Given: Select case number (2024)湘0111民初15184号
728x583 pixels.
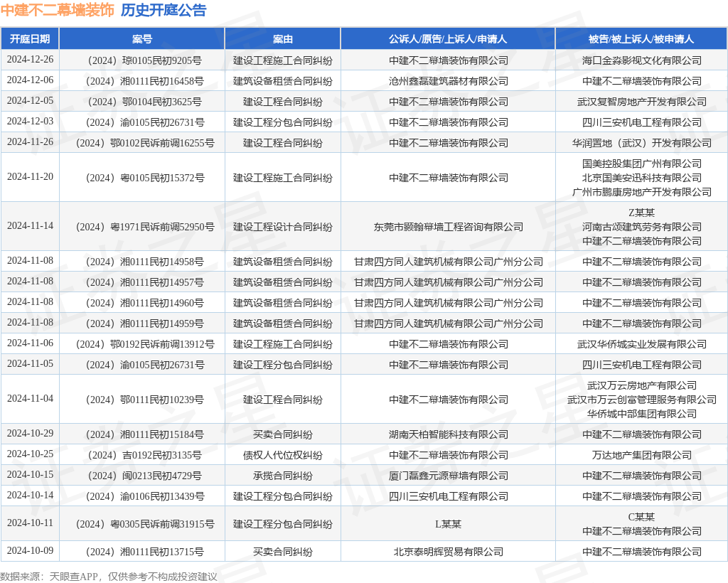Looking at the screenshot, I should pos(145,434).
